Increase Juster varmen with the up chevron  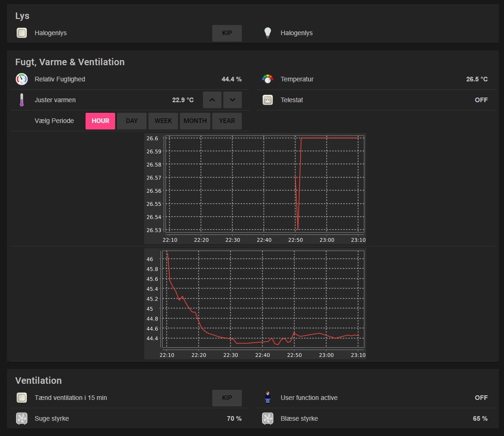pos(212,100)
